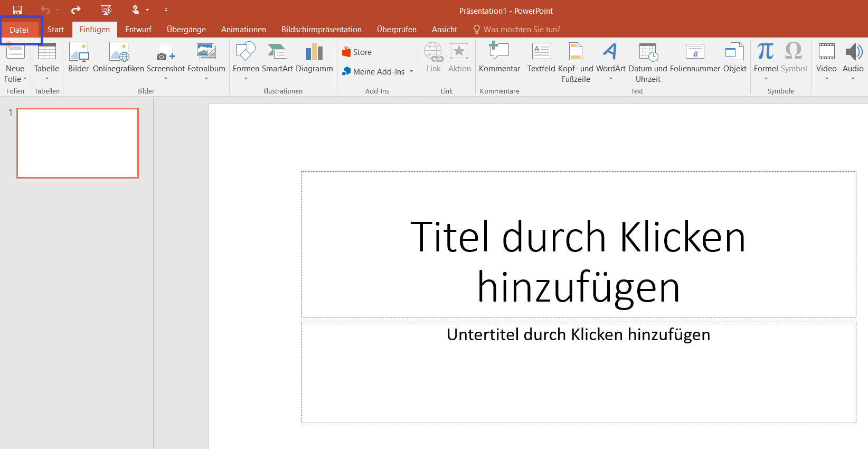Expand the Formen shapes dropdown
Viewport: 868px width, 449px height.
[x=246, y=79]
